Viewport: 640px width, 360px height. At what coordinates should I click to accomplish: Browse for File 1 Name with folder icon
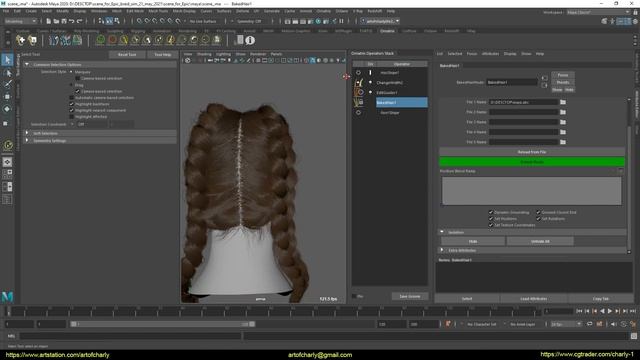tap(563, 102)
